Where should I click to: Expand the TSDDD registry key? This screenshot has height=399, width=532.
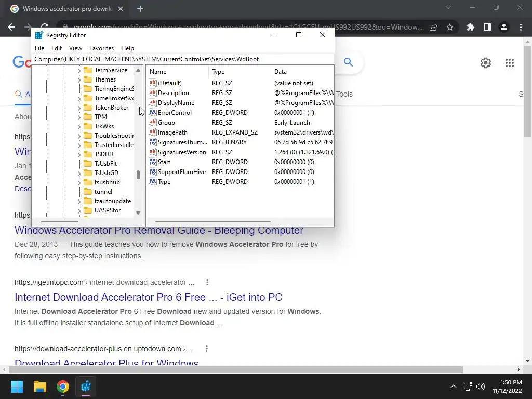[79, 155]
